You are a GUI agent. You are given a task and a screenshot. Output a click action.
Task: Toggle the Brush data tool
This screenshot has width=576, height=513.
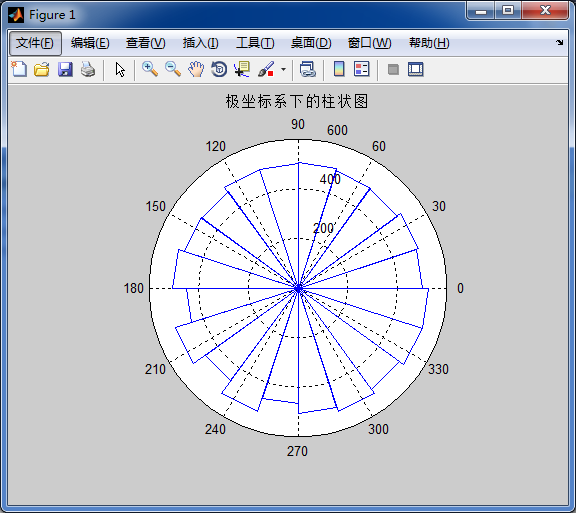[266, 69]
